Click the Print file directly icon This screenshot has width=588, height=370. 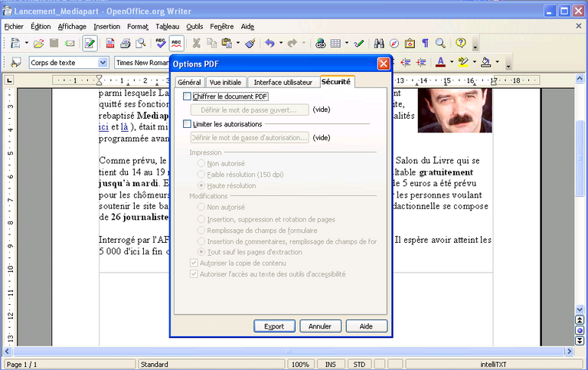[x=126, y=44]
